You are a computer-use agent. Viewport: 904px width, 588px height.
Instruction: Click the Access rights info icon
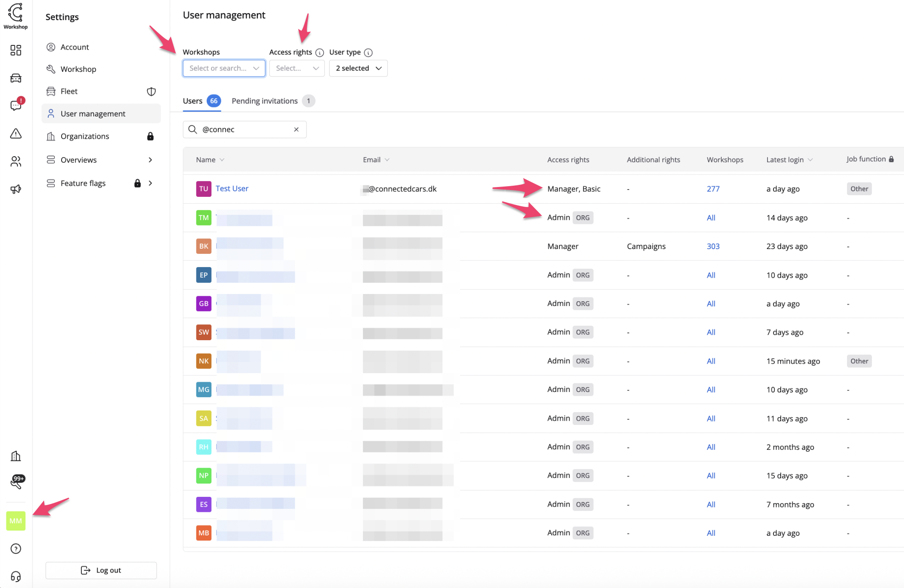pos(319,53)
